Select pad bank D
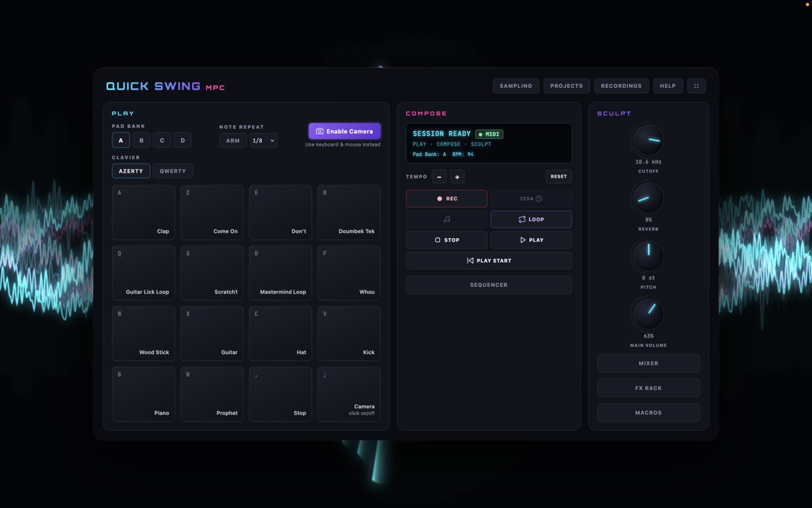The height and width of the screenshot is (508, 812). (183, 140)
